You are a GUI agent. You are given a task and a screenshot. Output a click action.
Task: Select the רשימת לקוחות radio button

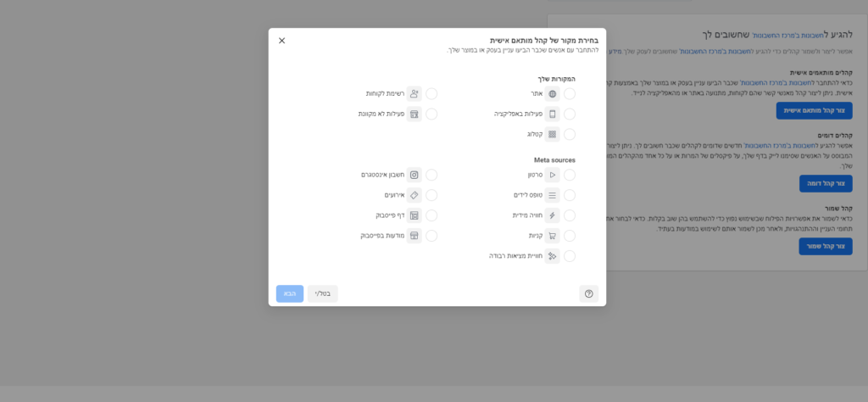click(431, 93)
